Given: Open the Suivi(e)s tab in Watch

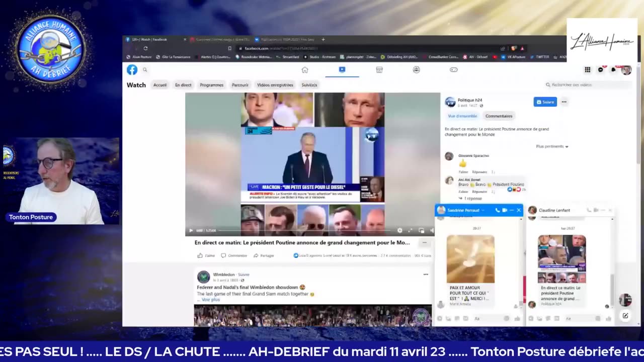Looking at the screenshot, I should coord(309,85).
